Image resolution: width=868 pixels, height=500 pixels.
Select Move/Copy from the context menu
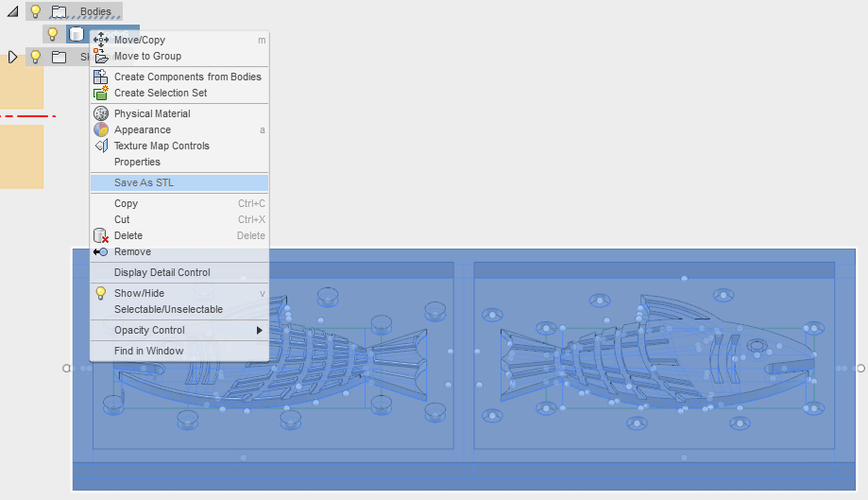pyautogui.click(x=179, y=40)
